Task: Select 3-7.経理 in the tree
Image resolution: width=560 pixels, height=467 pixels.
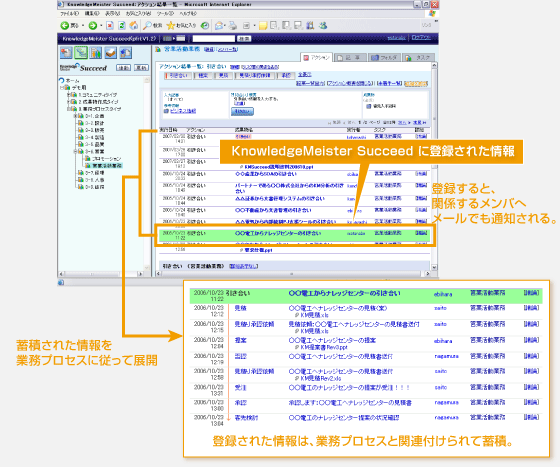Action: pos(95,173)
